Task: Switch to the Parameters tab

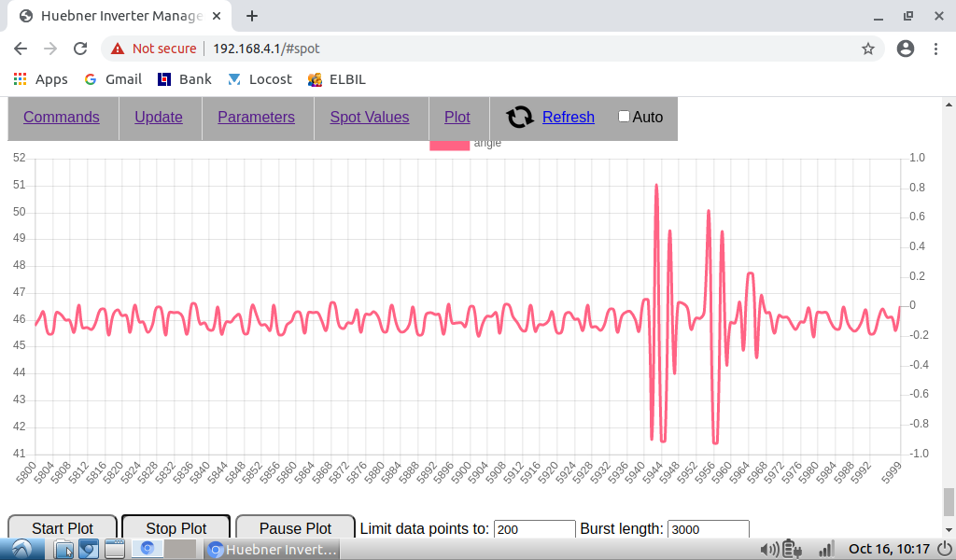Action: point(256,117)
